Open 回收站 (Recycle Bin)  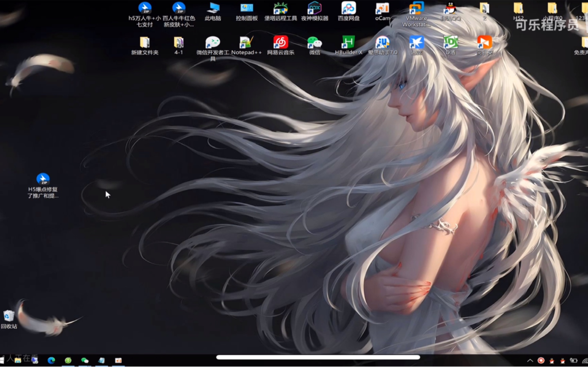click(9, 320)
